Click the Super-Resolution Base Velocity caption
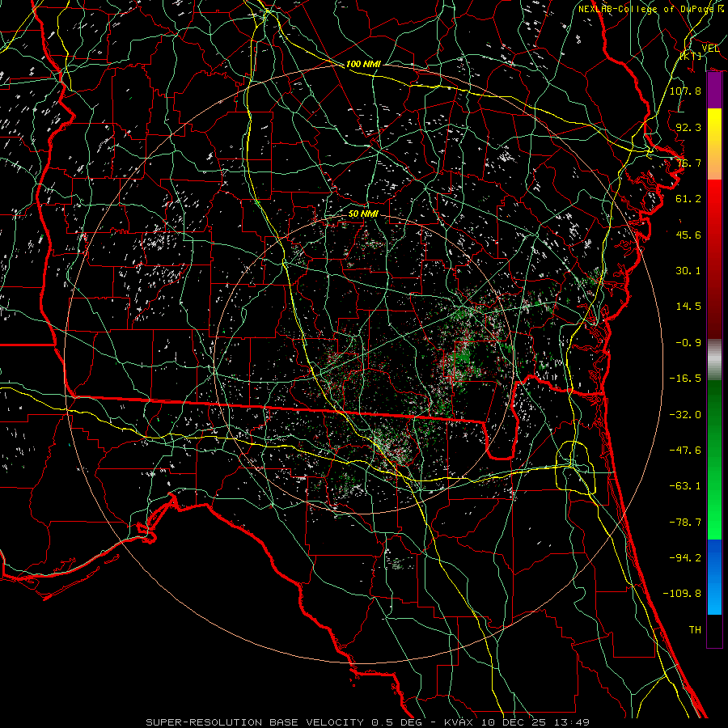 pos(368,722)
